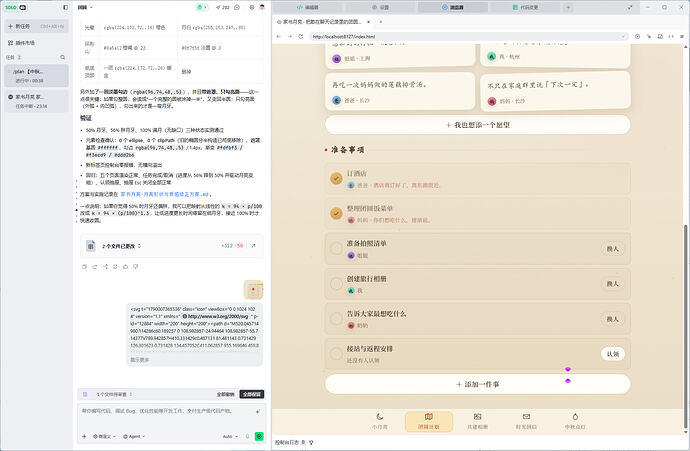
Task: Open the 小月亮 bottom navigation tab
Action: 380,422
